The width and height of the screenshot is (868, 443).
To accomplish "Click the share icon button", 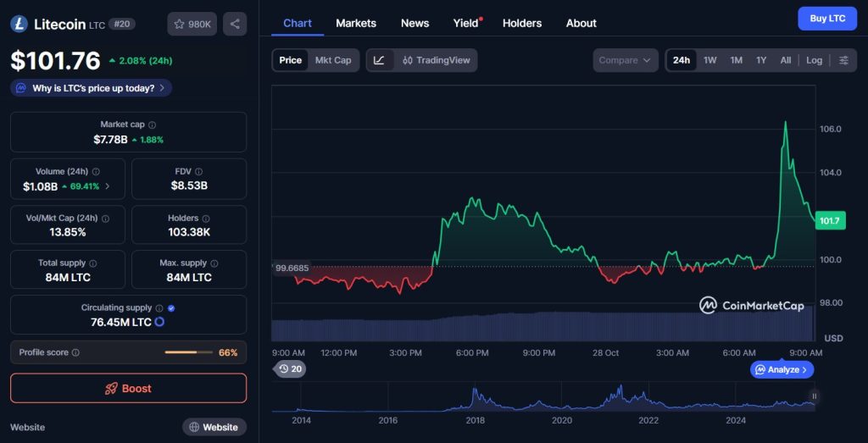I will coord(235,24).
